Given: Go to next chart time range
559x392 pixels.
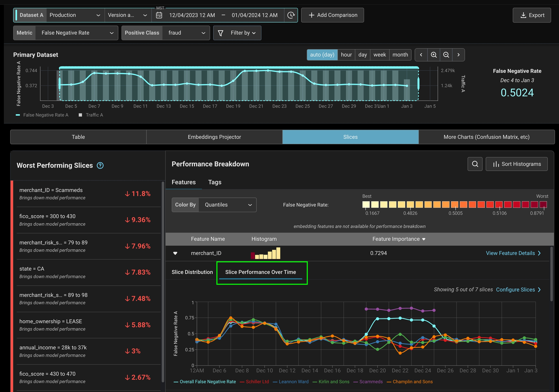Looking at the screenshot, I should pos(459,55).
